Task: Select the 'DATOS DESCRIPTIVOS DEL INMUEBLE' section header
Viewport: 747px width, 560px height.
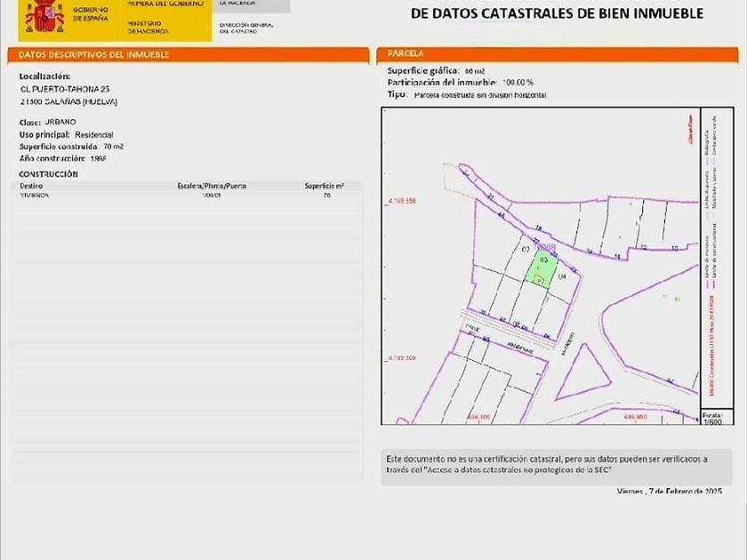Action: [x=189, y=55]
